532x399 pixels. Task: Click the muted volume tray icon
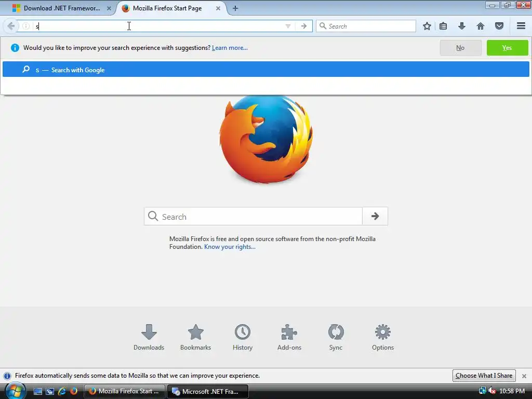[491, 391]
